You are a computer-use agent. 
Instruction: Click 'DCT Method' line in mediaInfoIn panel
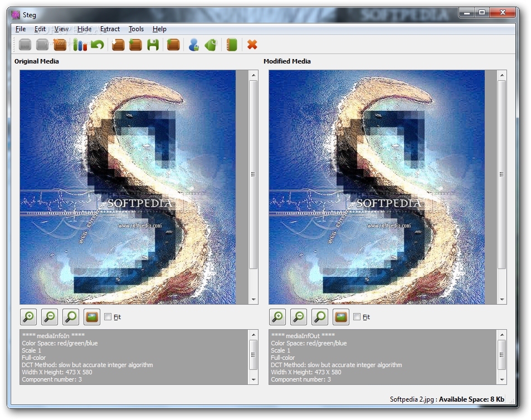click(x=87, y=365)
